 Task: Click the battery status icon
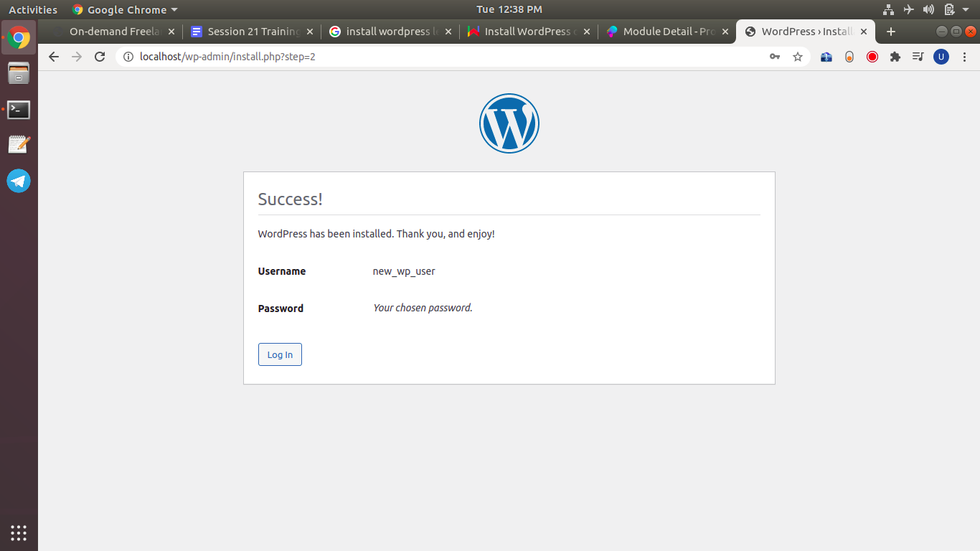tap(949, 9)
